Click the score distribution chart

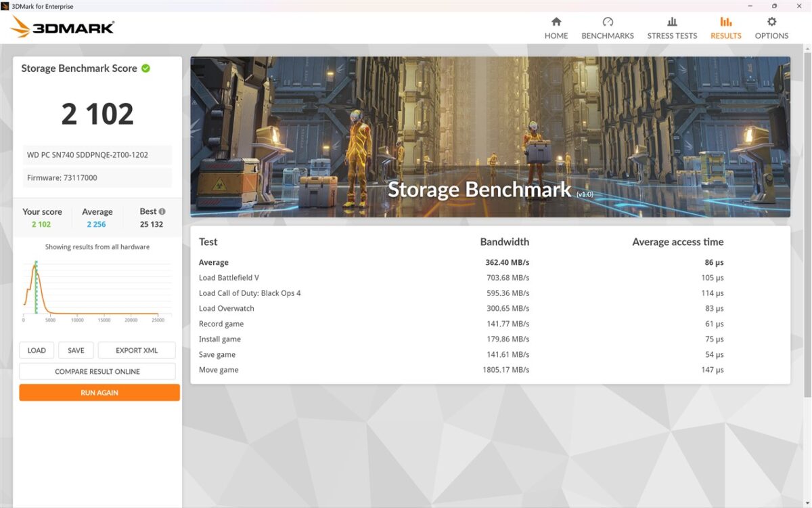(95, 288)
